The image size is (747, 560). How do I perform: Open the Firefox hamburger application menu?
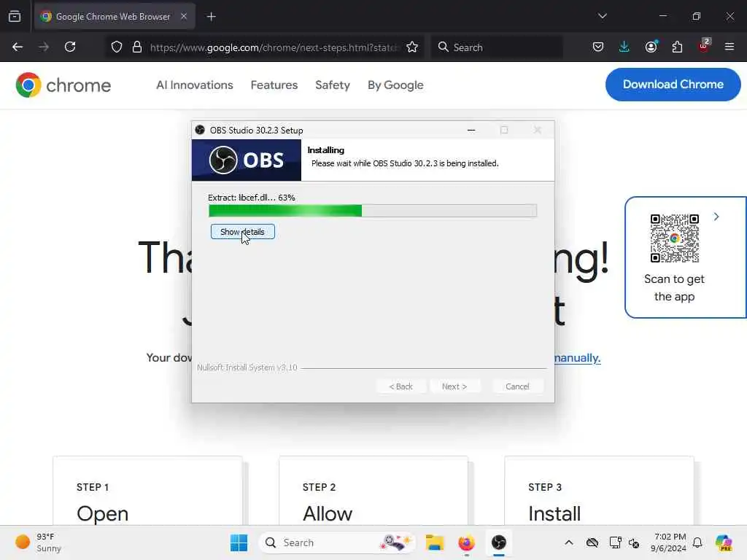click(729, 47)
